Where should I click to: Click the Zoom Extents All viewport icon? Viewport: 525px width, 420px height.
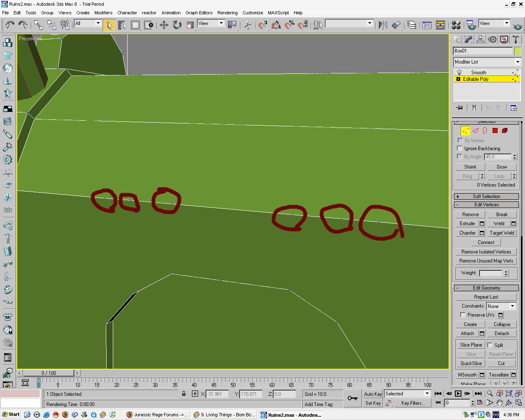click(518, 393)
